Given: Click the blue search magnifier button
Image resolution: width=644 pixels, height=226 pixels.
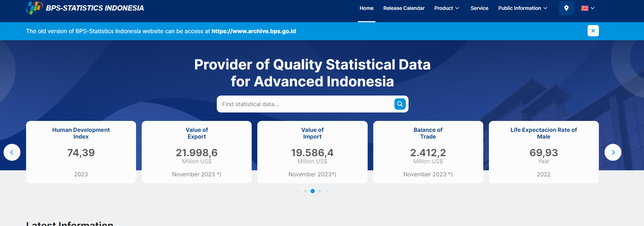Looking at the screenshot, I should pos(400,104).
